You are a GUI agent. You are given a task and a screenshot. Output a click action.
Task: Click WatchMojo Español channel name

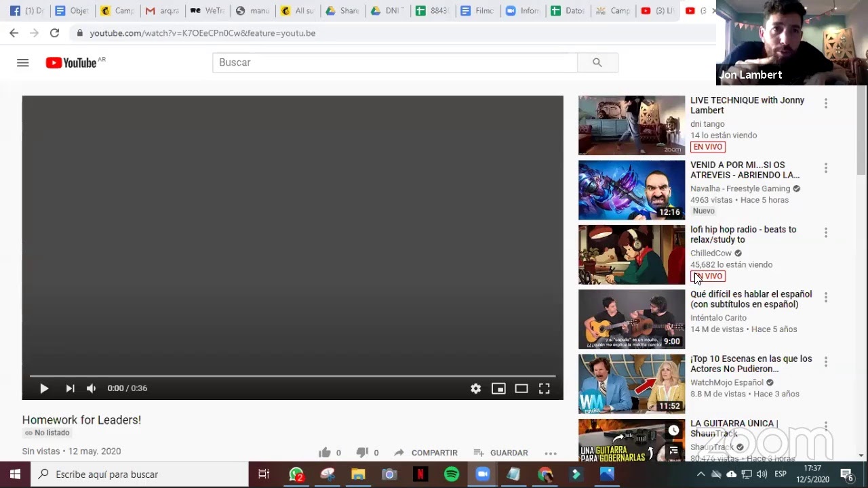[x=726, y=382]
